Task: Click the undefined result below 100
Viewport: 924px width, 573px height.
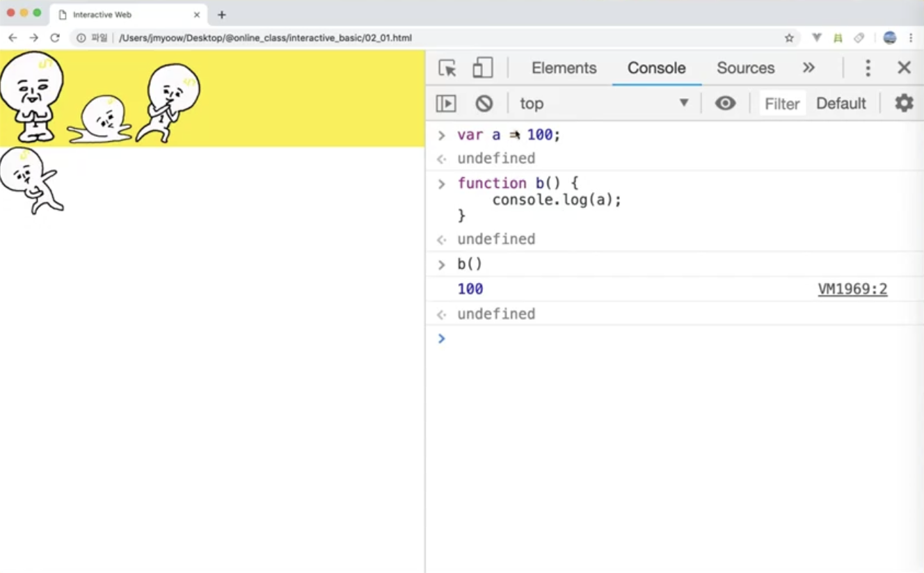Action: point(496,314)
